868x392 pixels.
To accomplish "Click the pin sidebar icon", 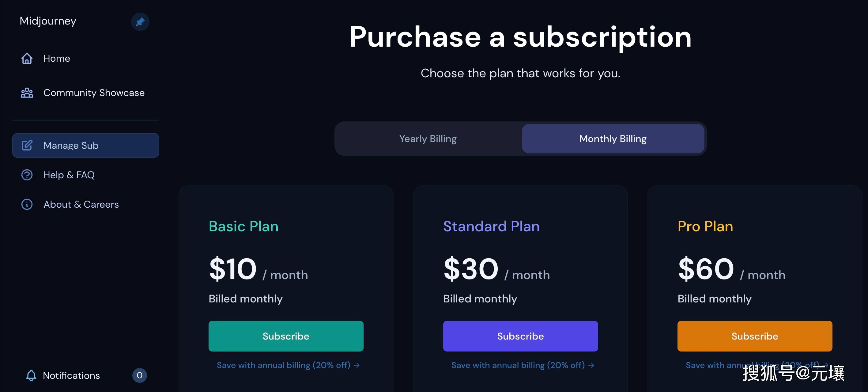I will [x=140, y=21].
